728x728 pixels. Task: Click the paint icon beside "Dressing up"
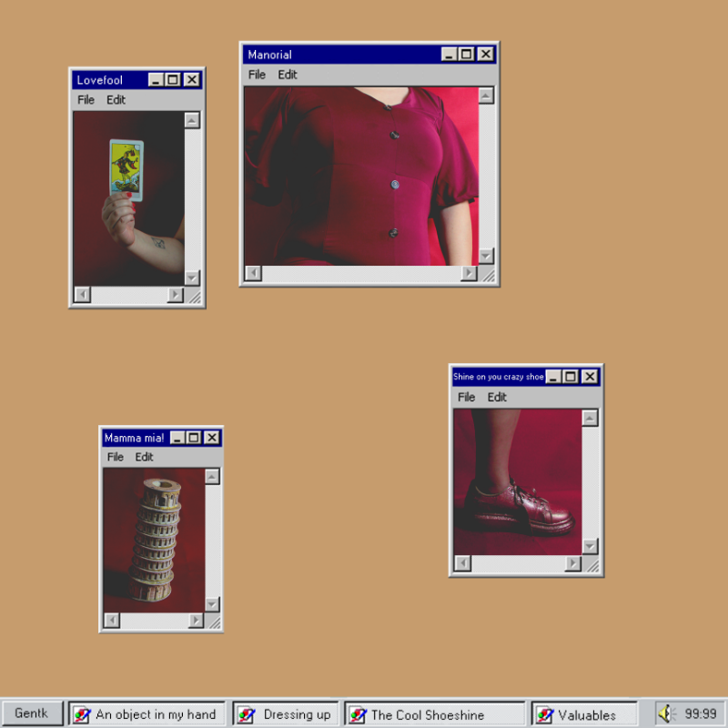pos(246,714)
